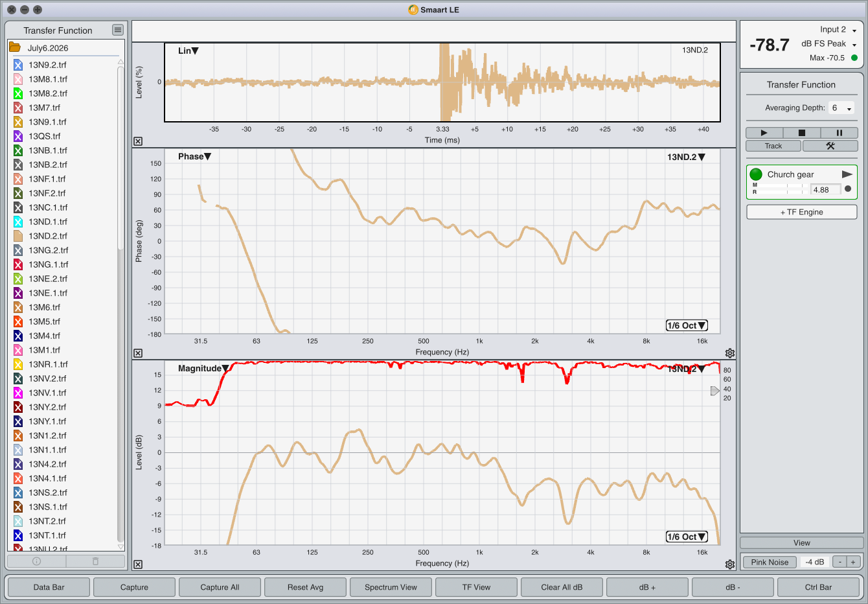Open the tools wrench settings button
Image resolution: width=868 pixels, height=604 pixels.
pos(830,146)
